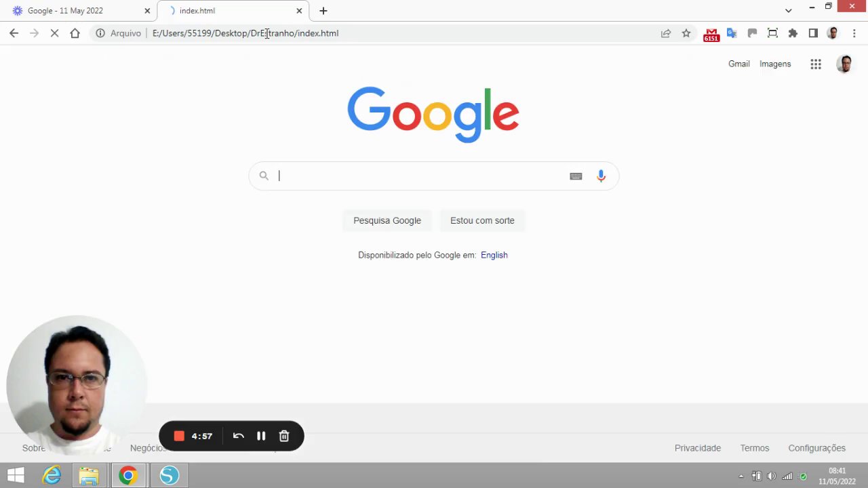Show hidden system tray icons
This screenshot has height=488, width=868.
click(741, 476)
